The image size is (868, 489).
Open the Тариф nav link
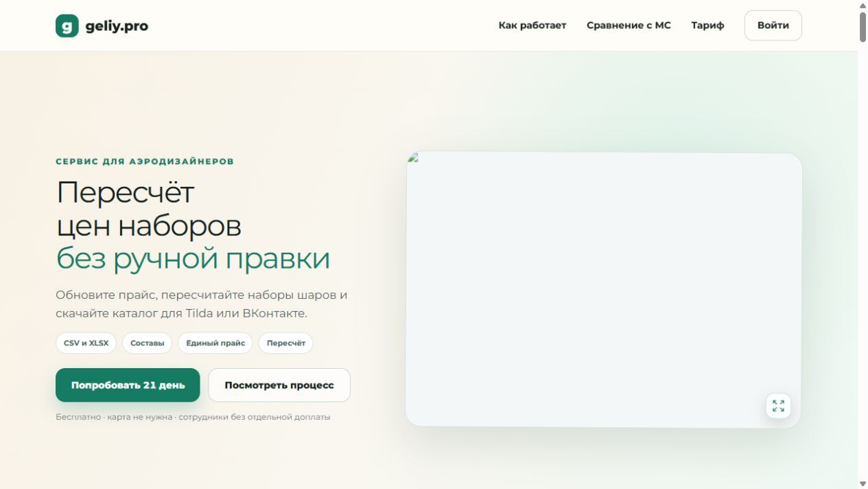click(707, 25)
